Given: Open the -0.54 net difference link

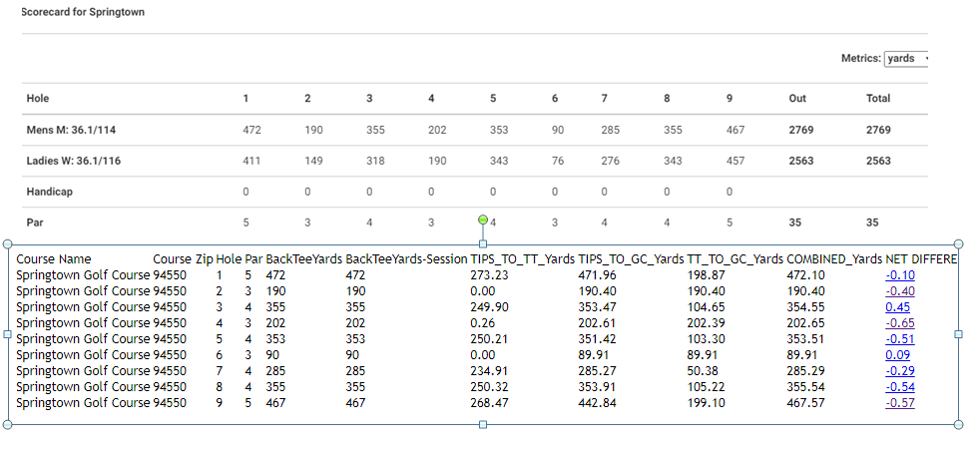Looking at the screenshot, I should [900, 387].
